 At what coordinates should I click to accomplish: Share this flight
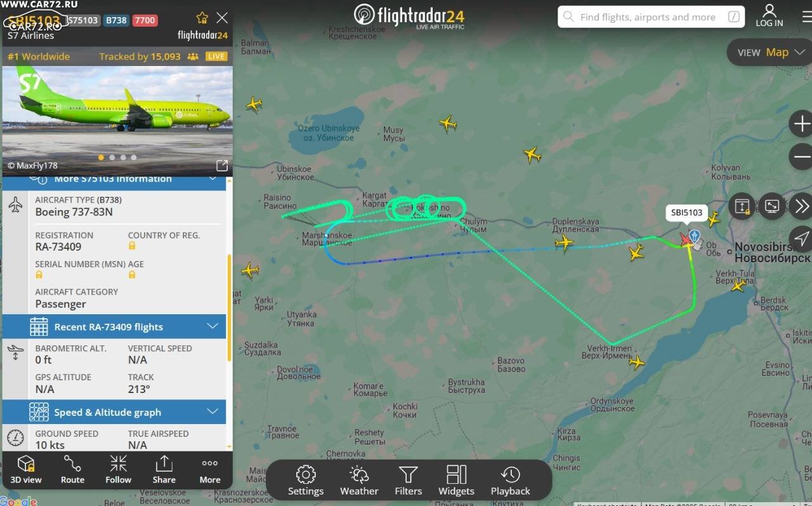pos(164,470)
